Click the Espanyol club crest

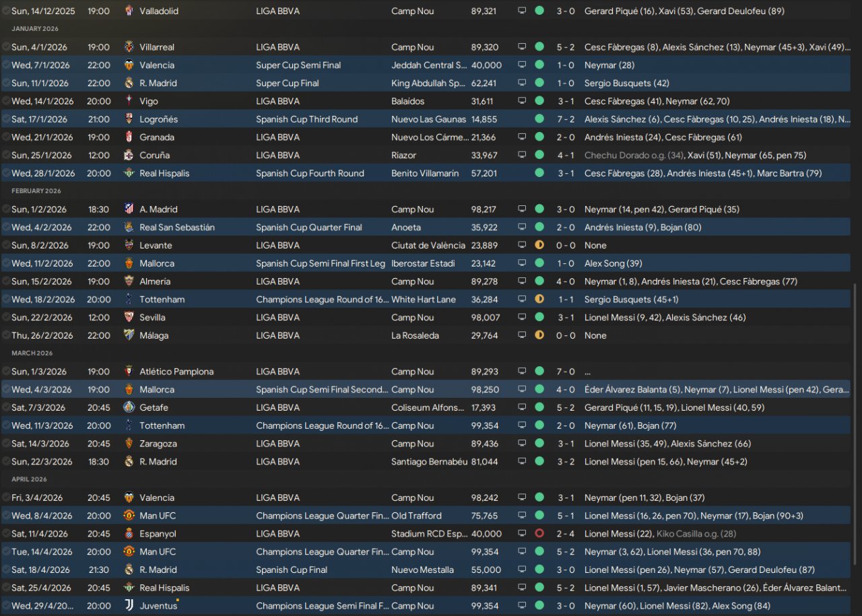[x=129, y=534]
